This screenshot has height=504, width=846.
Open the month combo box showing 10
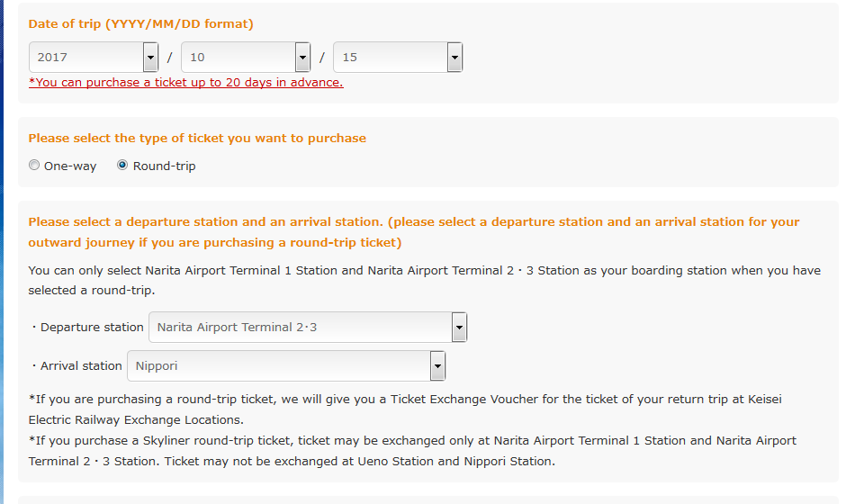[x=238, y=58]
